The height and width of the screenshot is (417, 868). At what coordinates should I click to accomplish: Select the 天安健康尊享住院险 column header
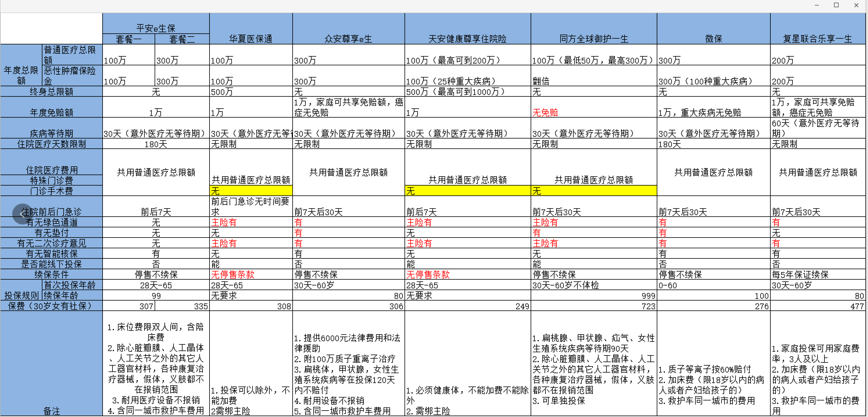click(467, 29)
